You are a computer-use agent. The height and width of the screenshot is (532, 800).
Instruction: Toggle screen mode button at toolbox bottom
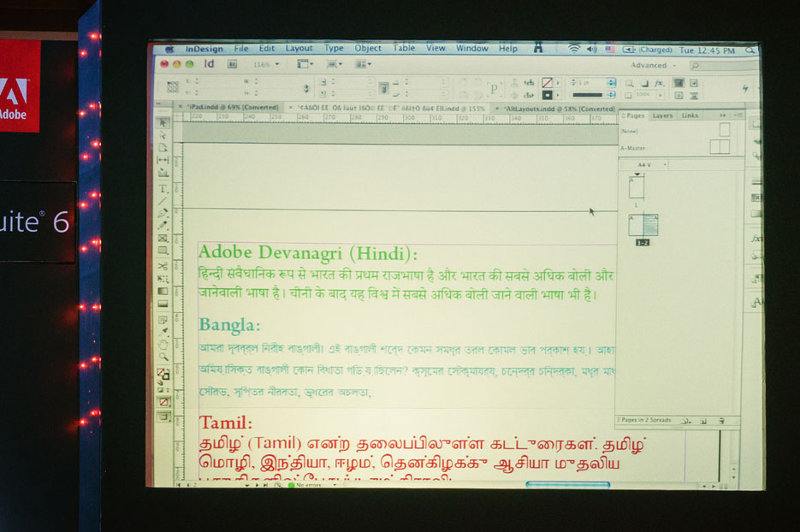(163, 417)
